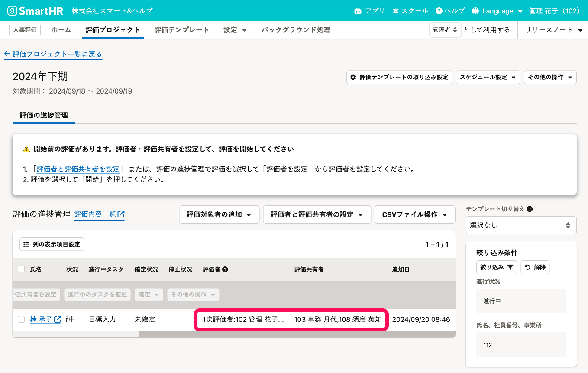Screen dimensions: 588x373
Task: Expand the リリースノート dropdown
Action: (x=555, y=30)
